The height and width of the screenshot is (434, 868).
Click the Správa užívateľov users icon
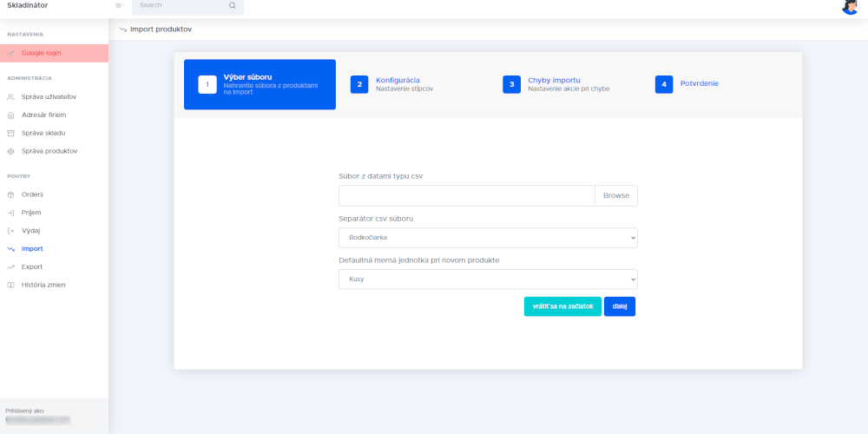click(10, 96)
